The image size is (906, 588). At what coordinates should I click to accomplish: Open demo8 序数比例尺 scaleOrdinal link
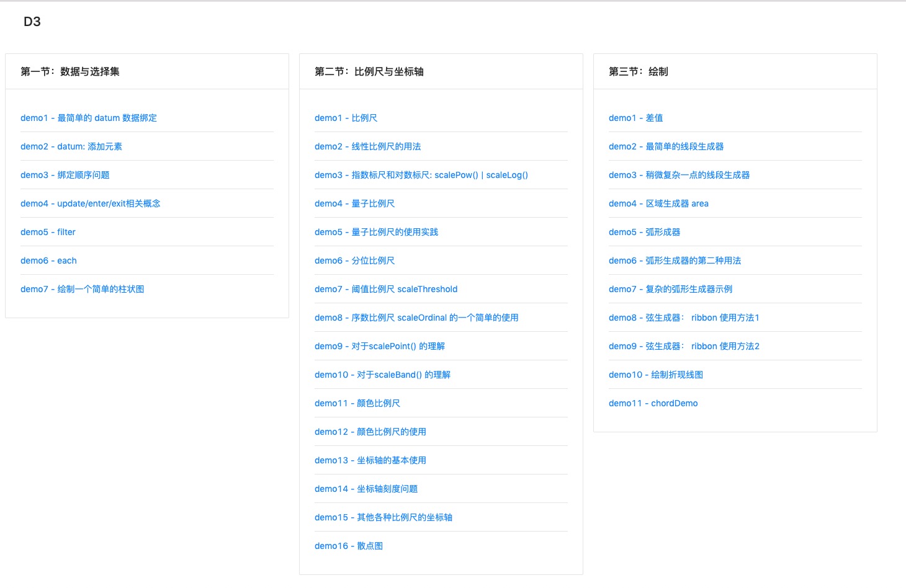pyautogui.click(x=416, y=318)
